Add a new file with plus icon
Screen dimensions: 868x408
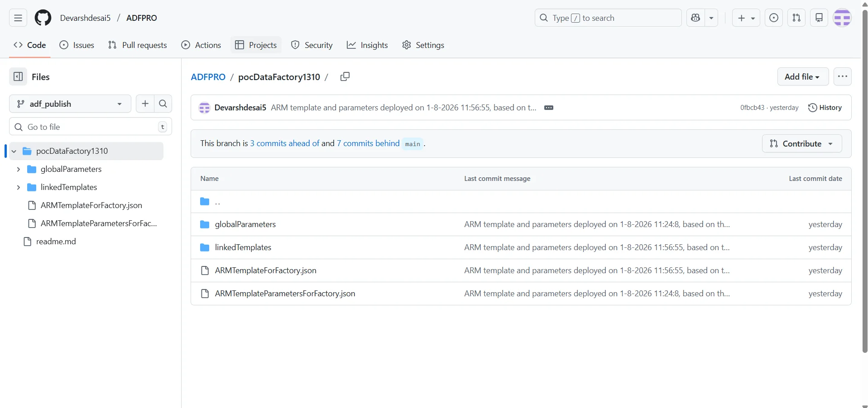point(145,104)
